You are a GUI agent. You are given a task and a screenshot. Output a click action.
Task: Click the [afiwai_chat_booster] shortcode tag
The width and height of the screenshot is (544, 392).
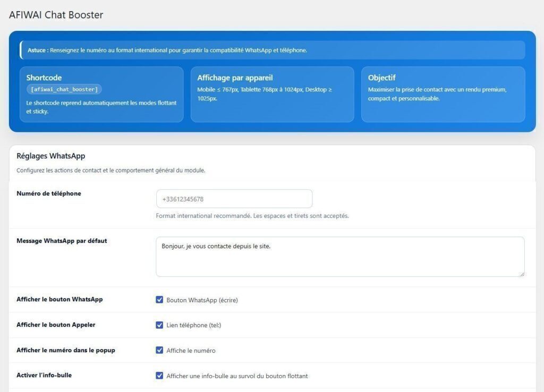(64, 89)
